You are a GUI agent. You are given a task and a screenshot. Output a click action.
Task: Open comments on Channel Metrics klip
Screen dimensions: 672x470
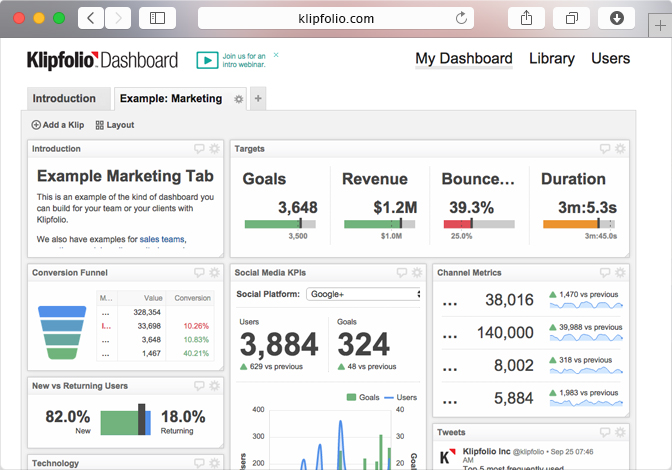tap(605, 272)
